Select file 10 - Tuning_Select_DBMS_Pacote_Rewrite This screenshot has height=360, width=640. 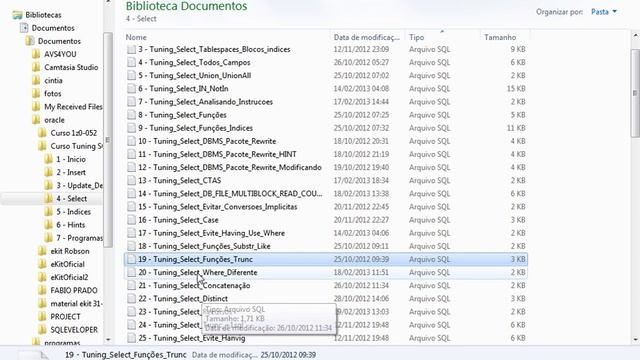(207, 141)
